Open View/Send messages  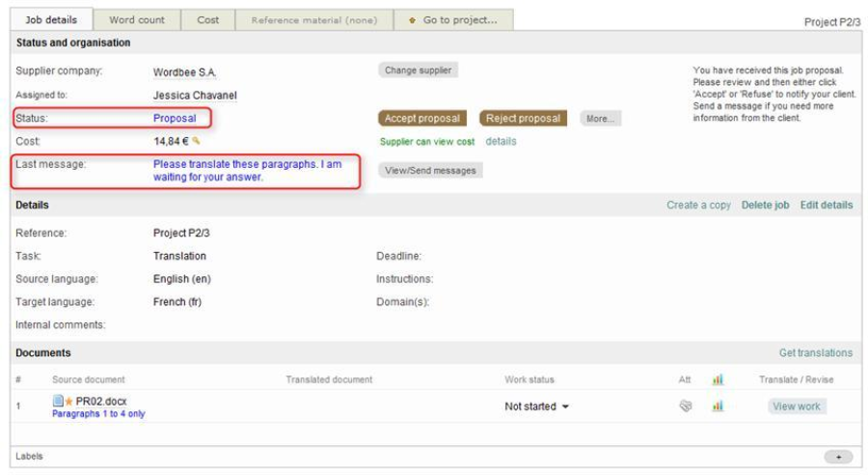(430, 171)
